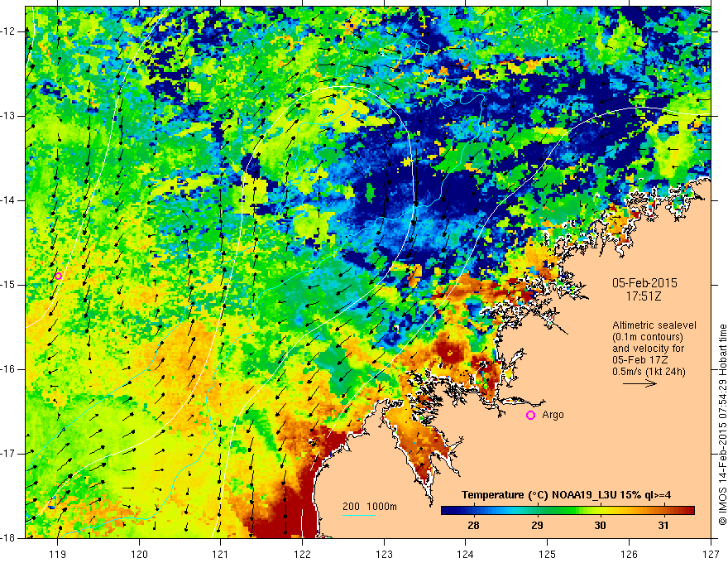Click the 'Altimetric sealevel' text

654,325
